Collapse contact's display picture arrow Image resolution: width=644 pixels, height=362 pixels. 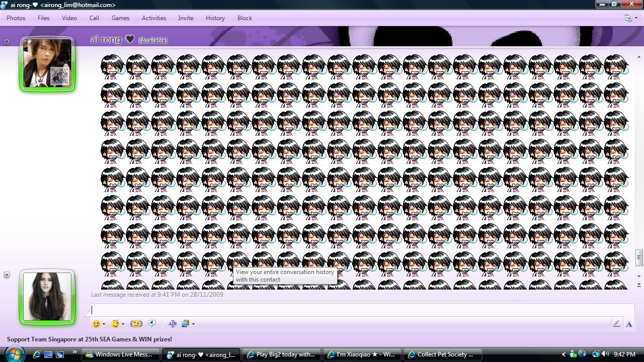click(x=7, y=41)
